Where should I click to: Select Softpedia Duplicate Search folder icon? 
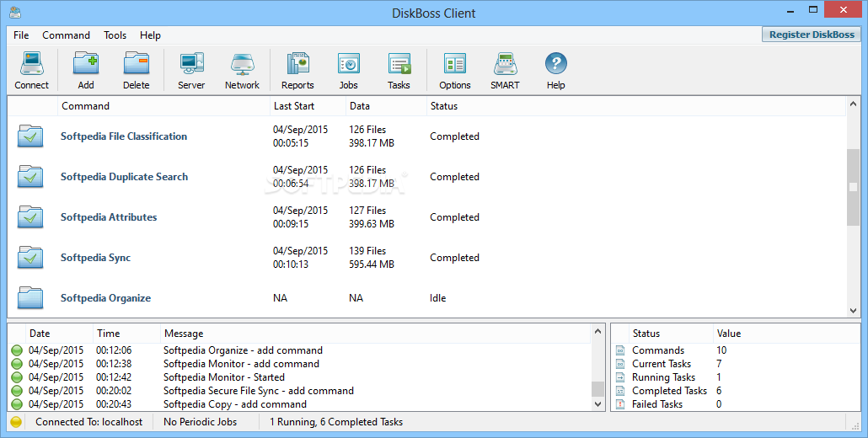(30, 176)
